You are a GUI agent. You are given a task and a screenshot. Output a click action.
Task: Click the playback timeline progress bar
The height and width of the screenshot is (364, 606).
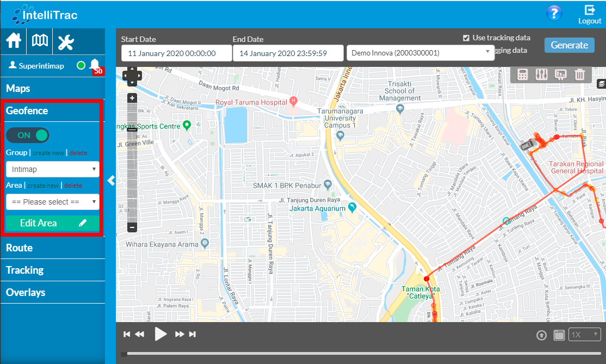click(361, 354)
